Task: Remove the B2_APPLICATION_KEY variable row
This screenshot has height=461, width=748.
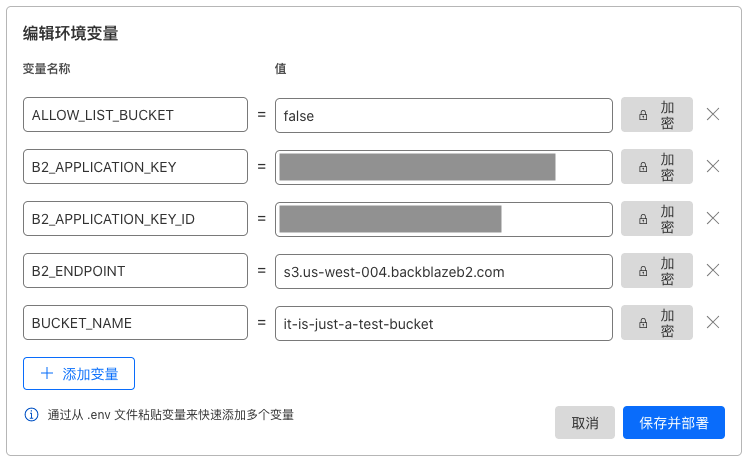Action: click(x=713, y=166)
